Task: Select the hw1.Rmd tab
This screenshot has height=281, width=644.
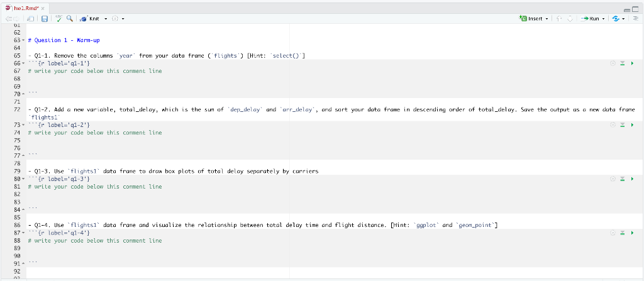Action: (26, 8)
